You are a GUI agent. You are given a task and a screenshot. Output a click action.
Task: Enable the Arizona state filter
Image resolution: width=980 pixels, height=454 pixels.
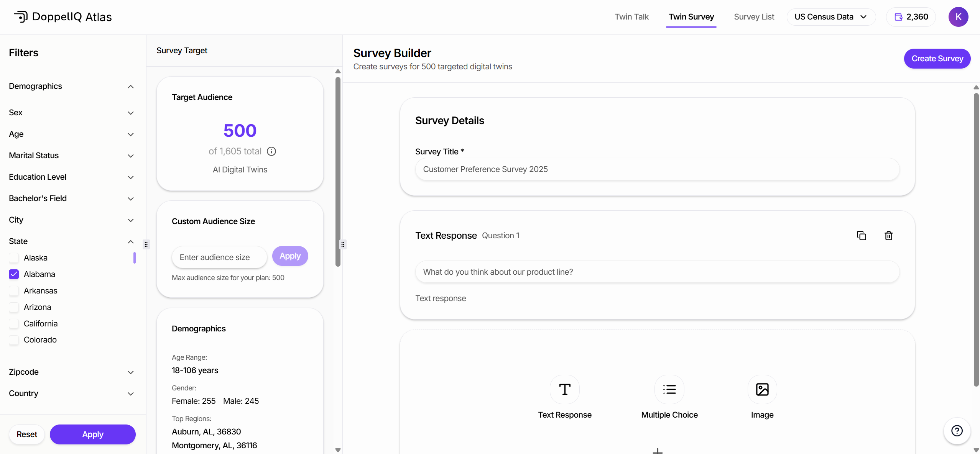14,307
